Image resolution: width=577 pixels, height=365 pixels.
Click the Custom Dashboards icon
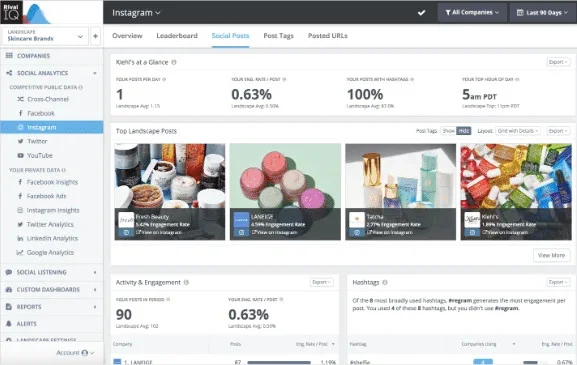pyautogui.click(x=9, y=290)
